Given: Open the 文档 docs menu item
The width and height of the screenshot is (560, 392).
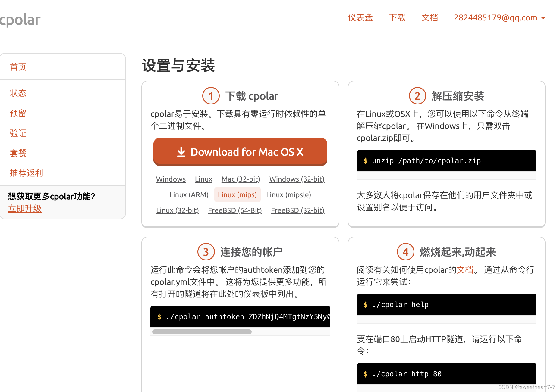Looking at the screenshot, I should tap(429, 18).
